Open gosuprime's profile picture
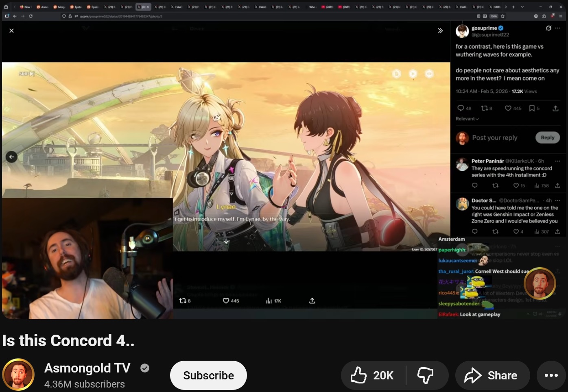The image size is (568, 392). point(462,31)
